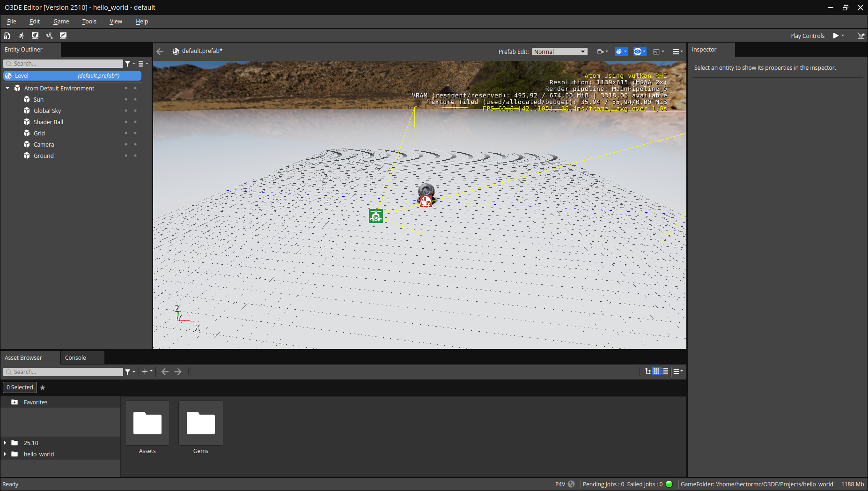This screenshot has width=868, height=491.
Task: Collapse the Atom Default Environment tree node
Action: [7, 88]
